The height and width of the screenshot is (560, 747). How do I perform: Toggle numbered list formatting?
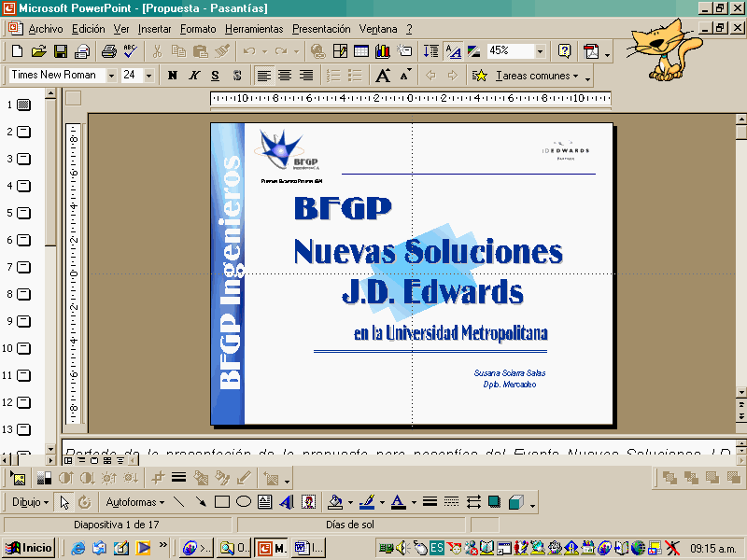pos(334,76)
